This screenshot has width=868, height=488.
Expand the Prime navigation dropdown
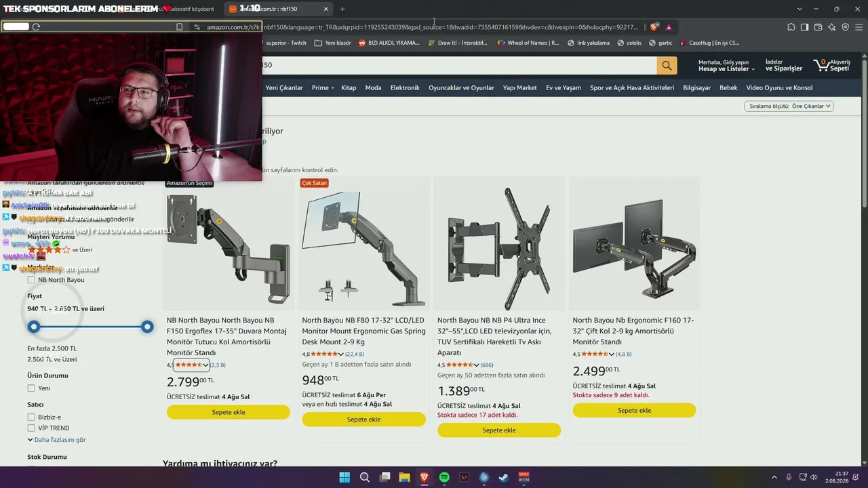[323, 88]
